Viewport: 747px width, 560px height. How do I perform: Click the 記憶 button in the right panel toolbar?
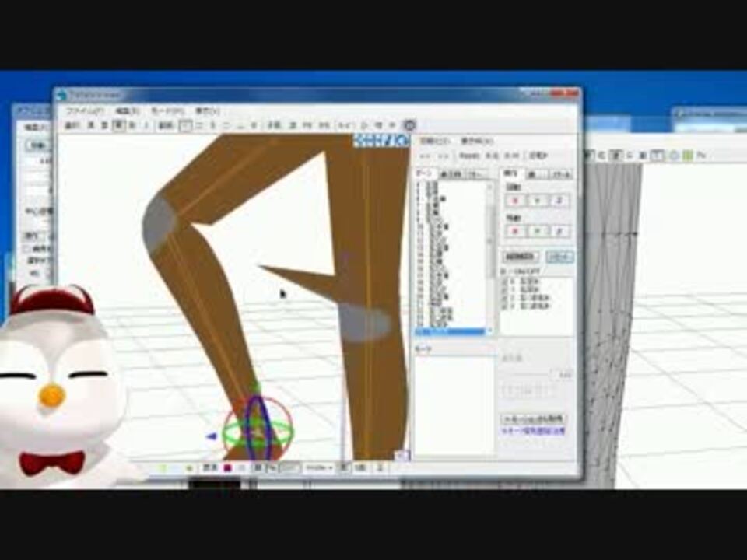(538, 156)
